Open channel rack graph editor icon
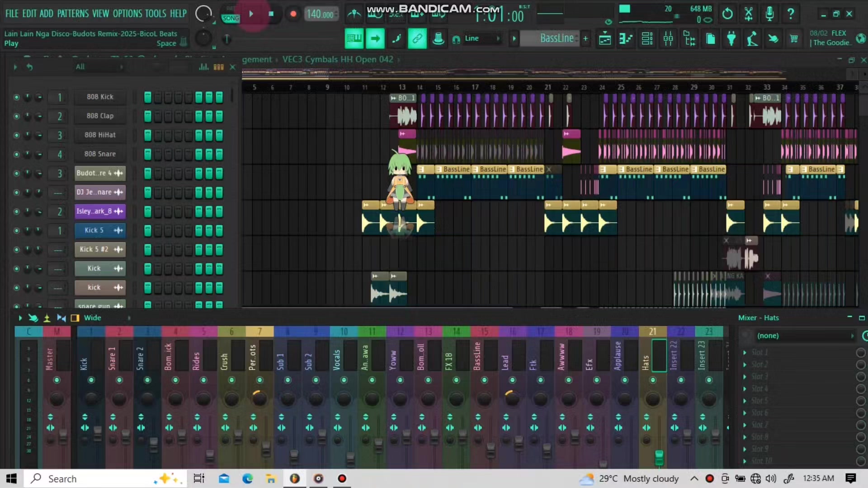 tap(204, 67)
